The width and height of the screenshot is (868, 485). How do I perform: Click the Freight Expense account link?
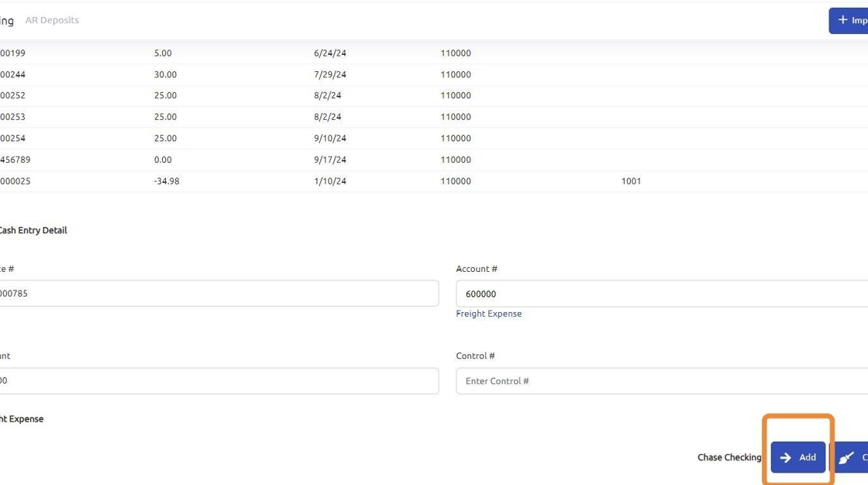click(489, 313)
